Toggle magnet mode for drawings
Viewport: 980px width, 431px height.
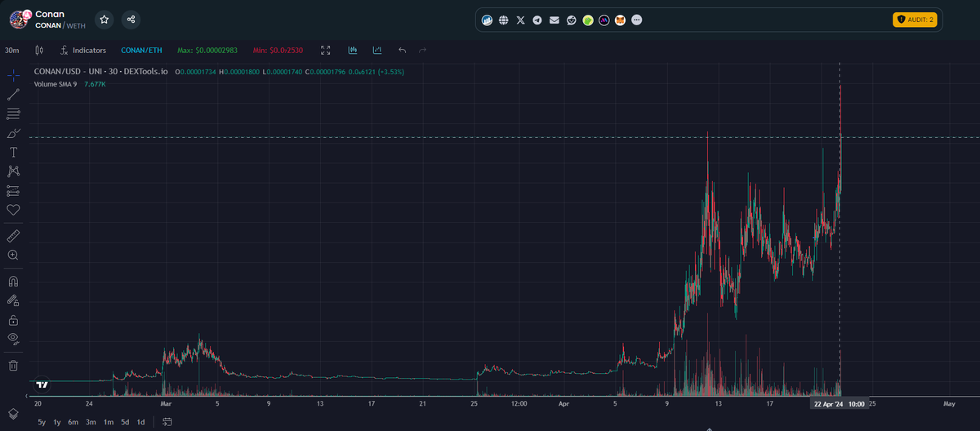coord(13,281)
